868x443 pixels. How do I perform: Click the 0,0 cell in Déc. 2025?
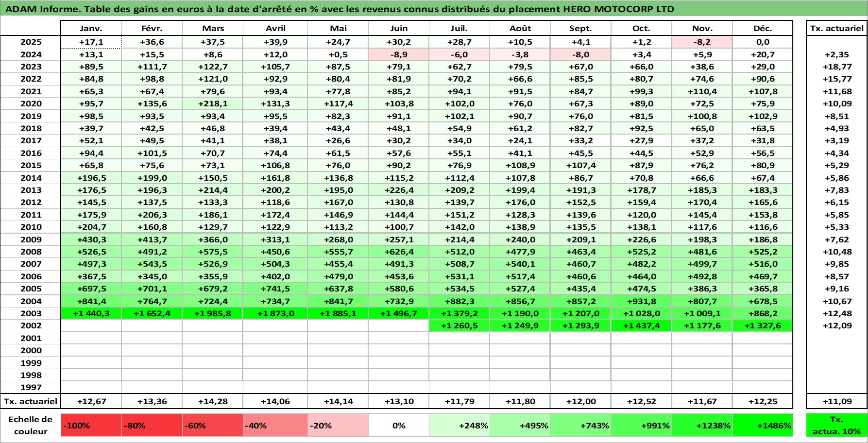coord(763,42)
